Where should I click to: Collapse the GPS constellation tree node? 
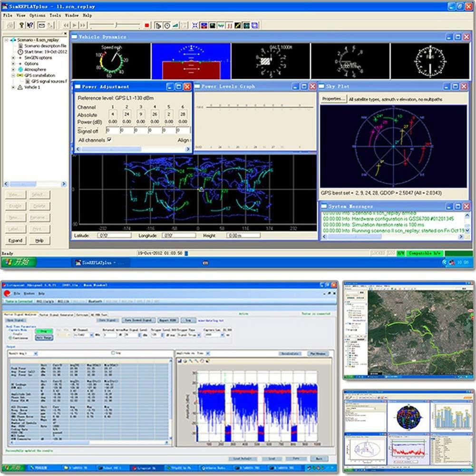(13, 76)
